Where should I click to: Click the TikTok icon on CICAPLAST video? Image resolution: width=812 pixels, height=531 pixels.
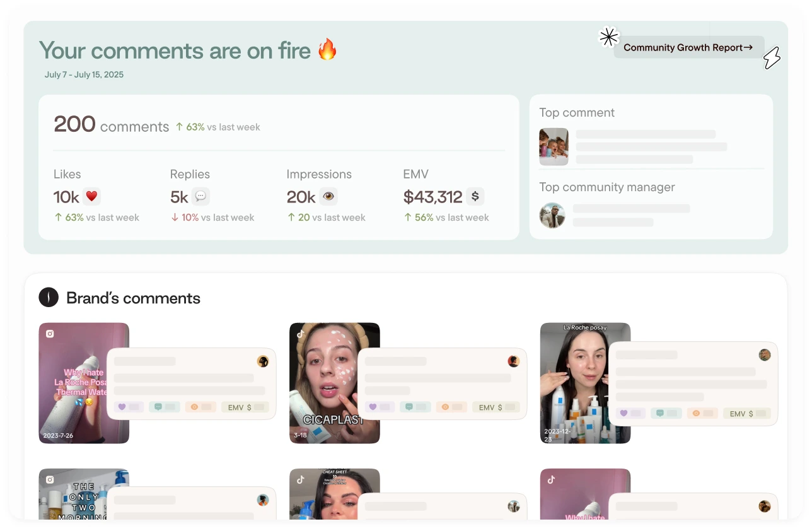(301, 334)
